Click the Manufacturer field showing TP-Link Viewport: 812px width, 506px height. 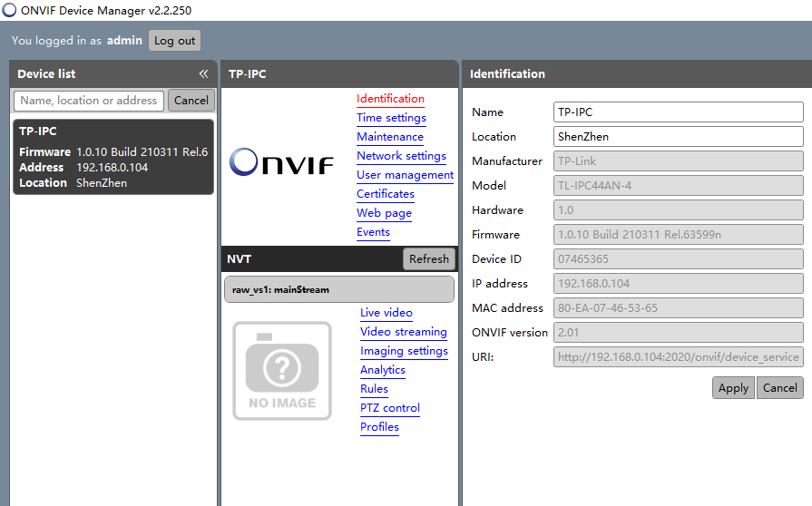click(679, 161)
